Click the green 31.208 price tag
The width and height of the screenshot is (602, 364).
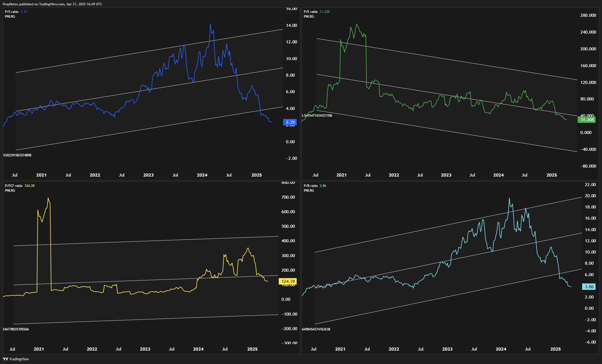click(x=587, y=120)
